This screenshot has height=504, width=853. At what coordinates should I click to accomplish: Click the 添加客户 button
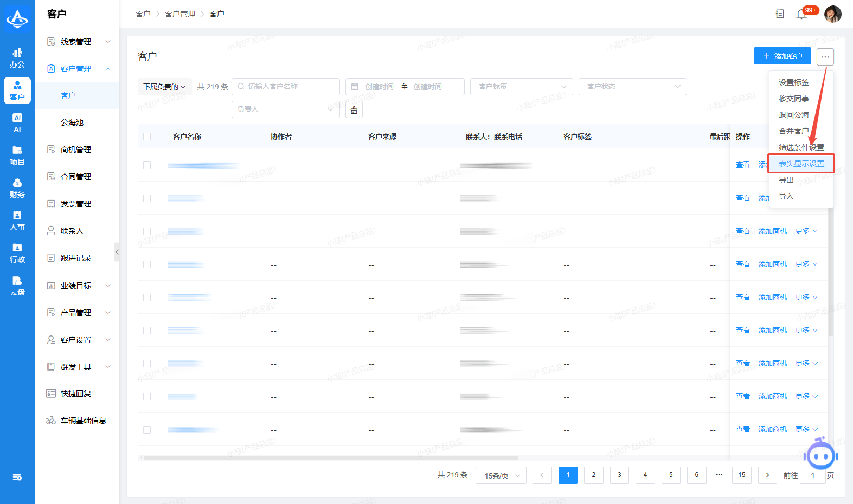point(782,56)
